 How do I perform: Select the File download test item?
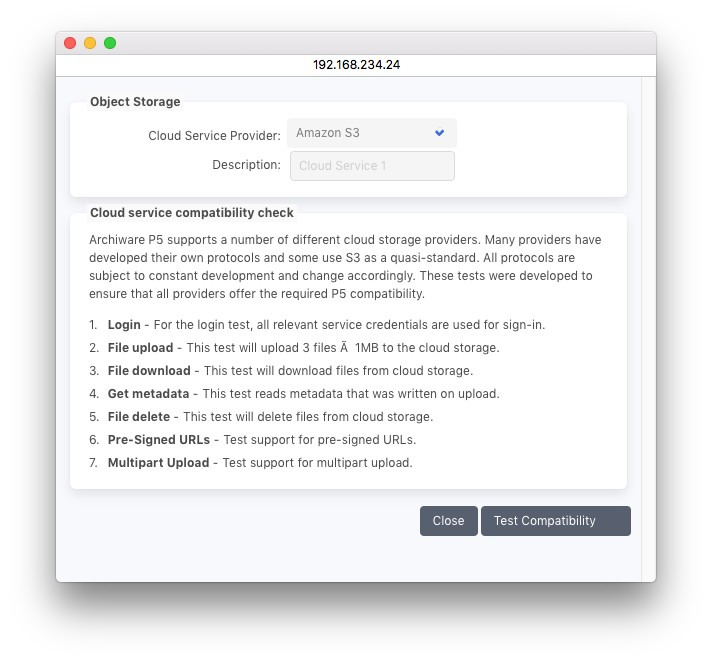149,371
